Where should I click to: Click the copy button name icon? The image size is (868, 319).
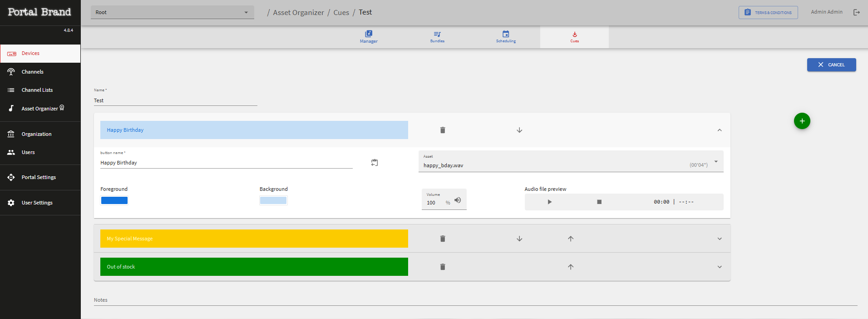(x=375, y=163)
